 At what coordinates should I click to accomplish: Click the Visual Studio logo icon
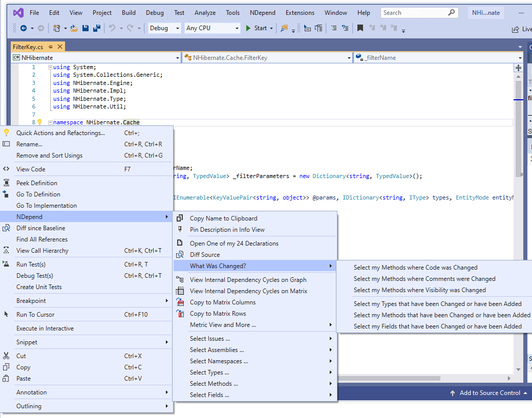point(18,13)
